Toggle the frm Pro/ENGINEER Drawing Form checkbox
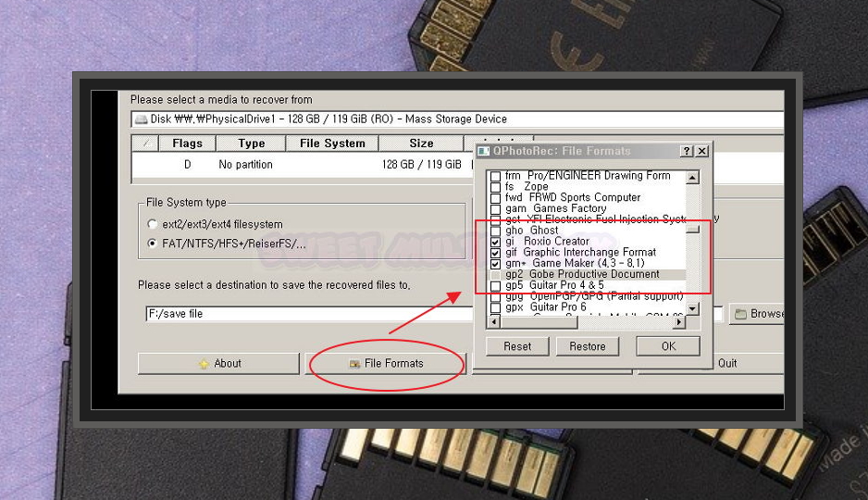This screenshot has width=868, height=500. click(x=495, y=176)
